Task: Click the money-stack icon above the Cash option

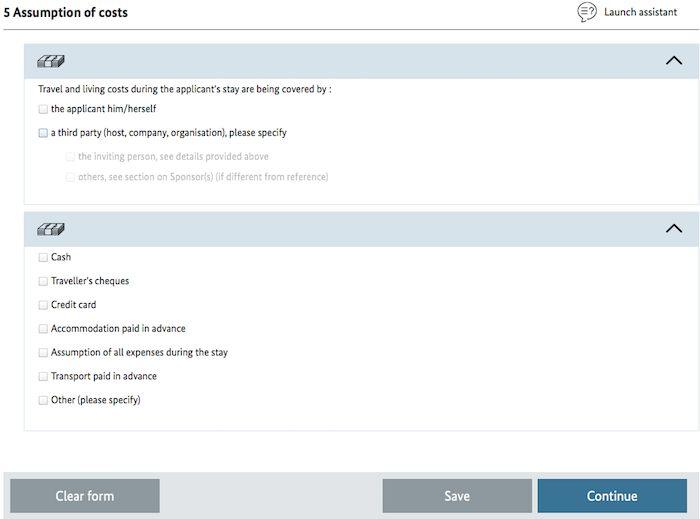Action: [51, 229]
